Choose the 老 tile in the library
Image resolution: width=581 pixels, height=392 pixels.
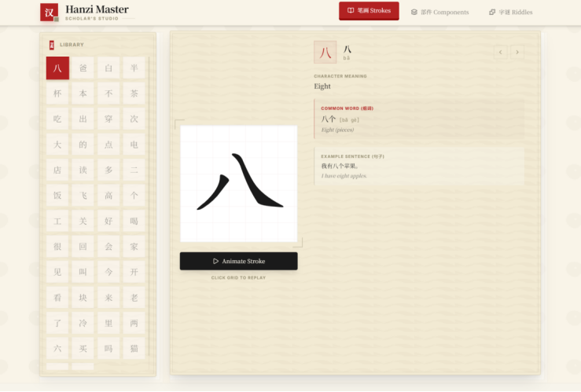(134, 298)
